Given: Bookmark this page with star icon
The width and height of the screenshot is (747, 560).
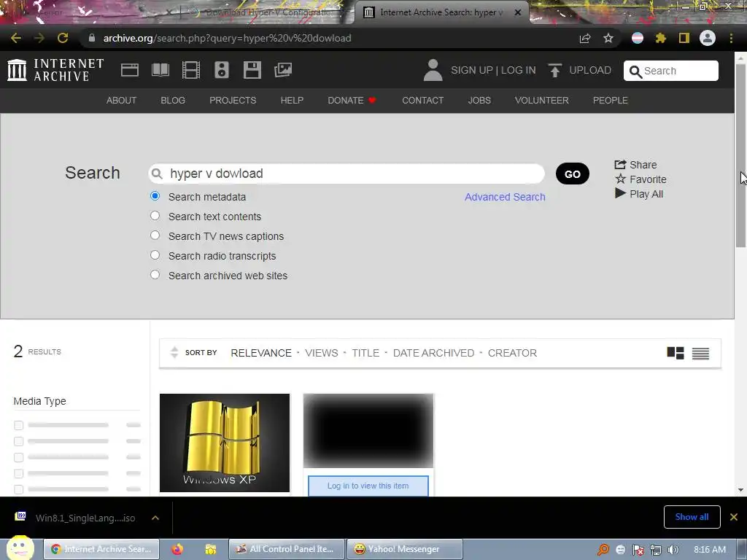Looking at the screenshot, I should click(x=608, y=38).
